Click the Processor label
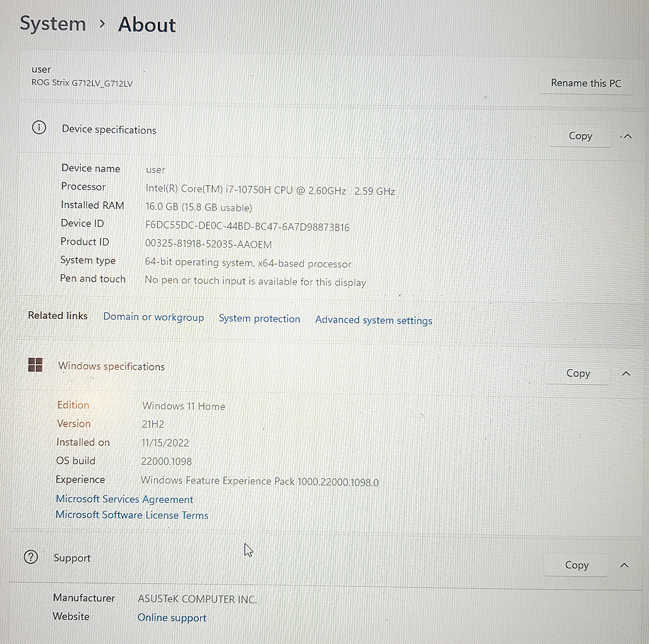Image resolution: width=649 pixels, height=644 pixels. click(83, 186)
